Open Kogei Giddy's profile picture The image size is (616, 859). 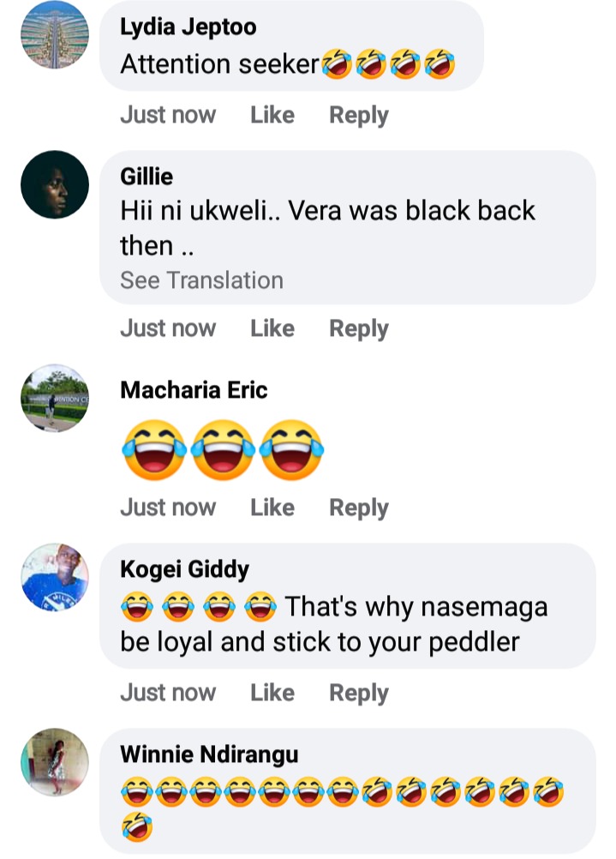click(x=55, y=578)
